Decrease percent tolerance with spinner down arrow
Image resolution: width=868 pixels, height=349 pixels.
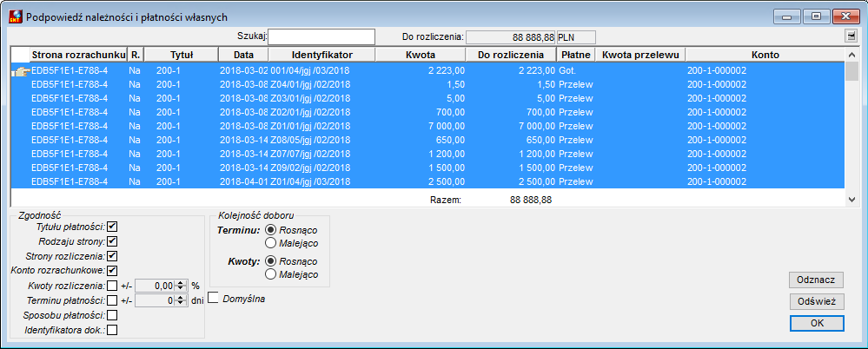pyautogui.click(x=180, y=289)
